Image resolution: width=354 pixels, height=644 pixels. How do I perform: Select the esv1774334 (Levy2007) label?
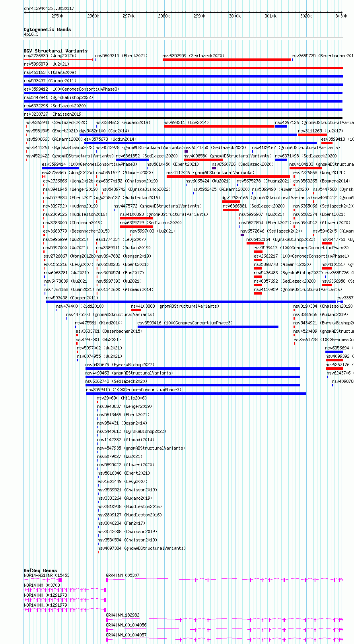click(x=121, y=240)
